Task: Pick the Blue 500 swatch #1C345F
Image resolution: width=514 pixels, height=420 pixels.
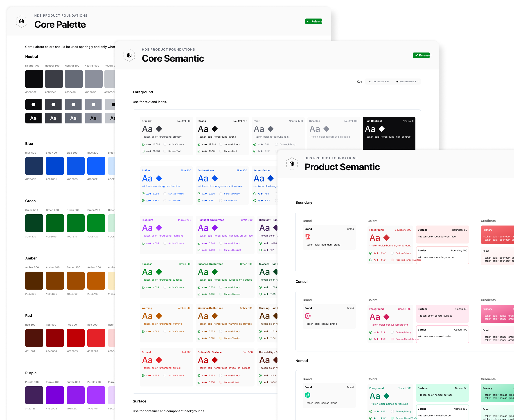Action: click(34, 166)
